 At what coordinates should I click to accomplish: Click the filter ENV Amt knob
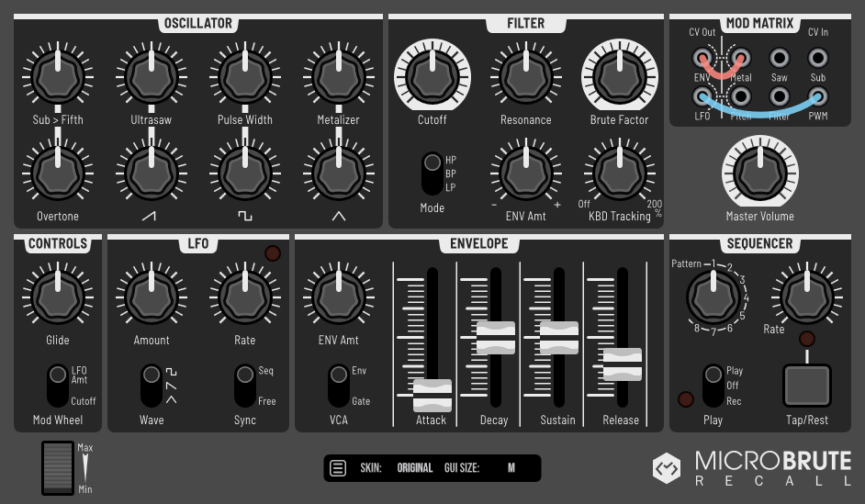(526, 173)
